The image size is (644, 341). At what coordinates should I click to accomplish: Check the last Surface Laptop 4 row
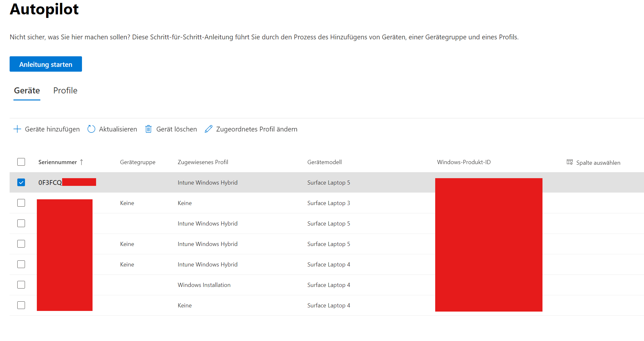(x=21, y=305)
